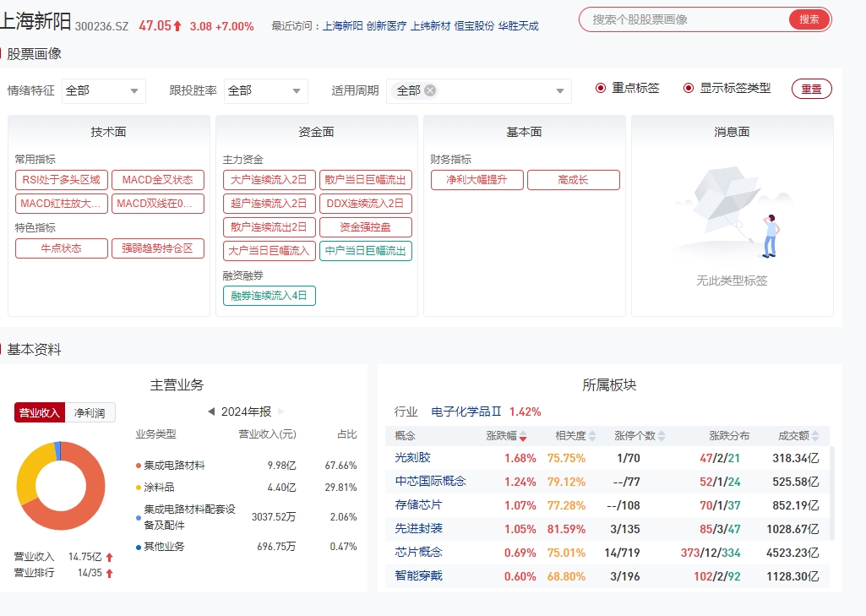The height and width of the screenshot is (616, 866).
Task: Select the RSI处于多头区域 tag
Action: [x=62, y=180]
